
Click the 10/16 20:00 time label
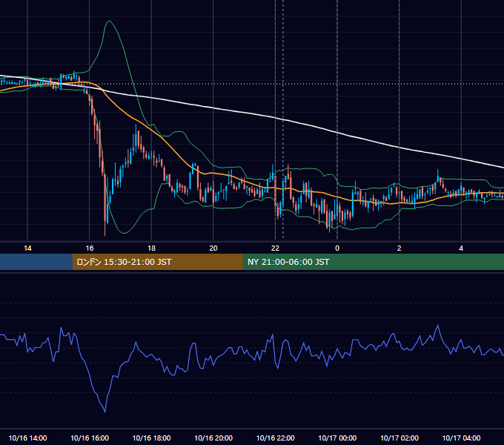pyautogui.click(x=213, y=438)
